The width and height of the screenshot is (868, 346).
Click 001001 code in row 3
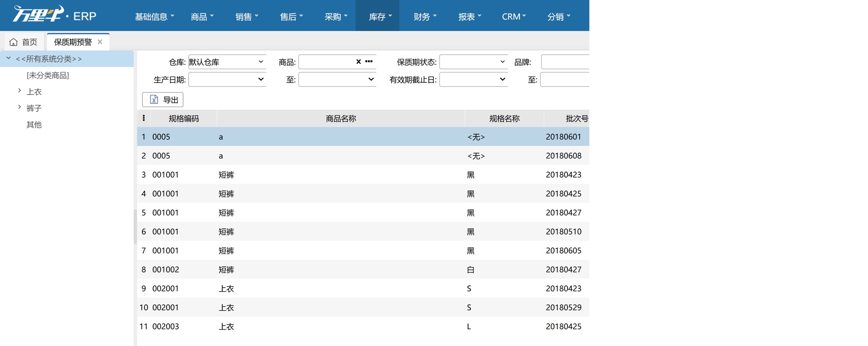[x=166, y=174]
